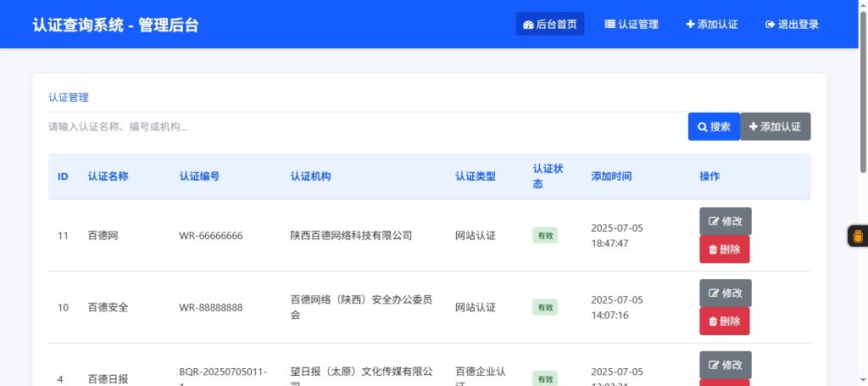Click the page's vertical scrollbar

(x=862, y=102)
